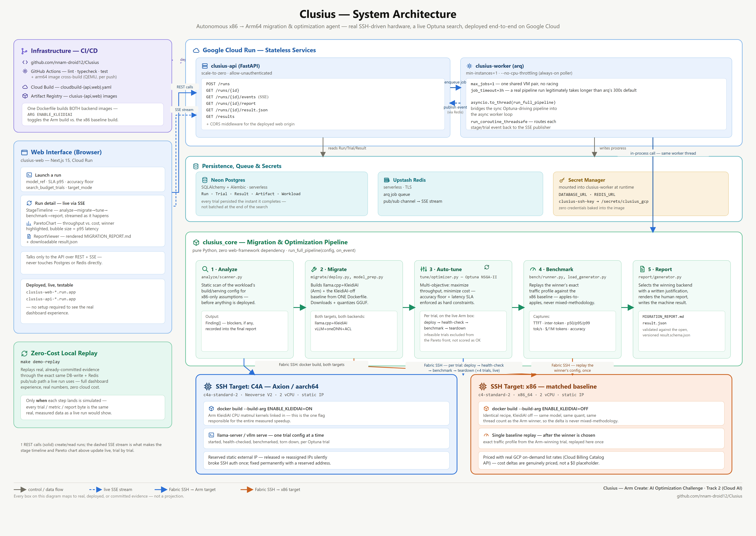This screenshot has height=536, width=756.
Task: Click the code brackets icon next to github.com/nnam-droid12/Clusius
Action: point(25,62)
